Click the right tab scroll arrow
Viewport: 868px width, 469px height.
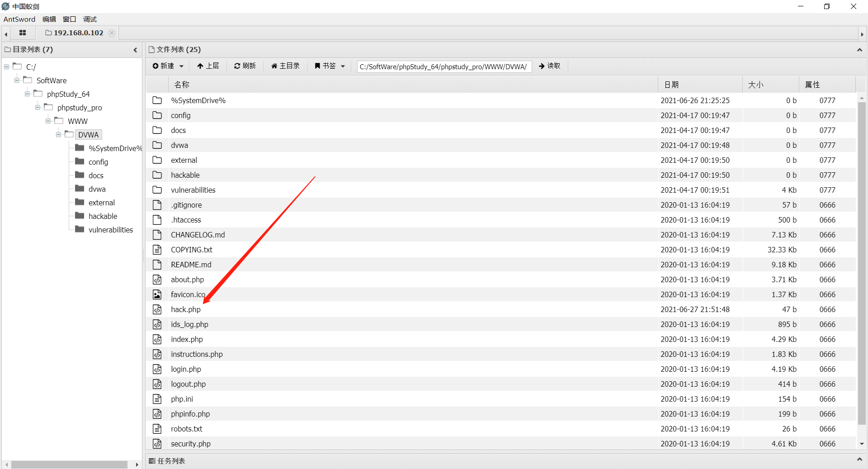point(863,33)
